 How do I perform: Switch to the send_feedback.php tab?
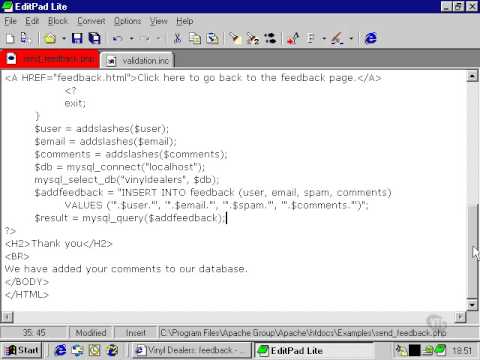(50, 59)
